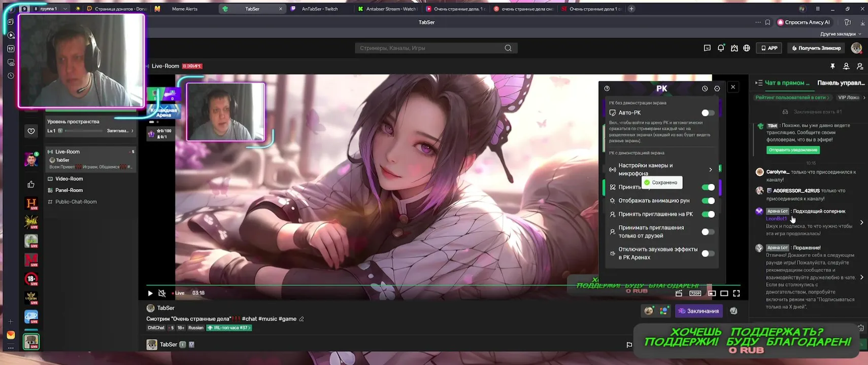Viewport: 868px width, 365px height.
Task: Turn off Принять приглашение на PK
Action: 708,214
